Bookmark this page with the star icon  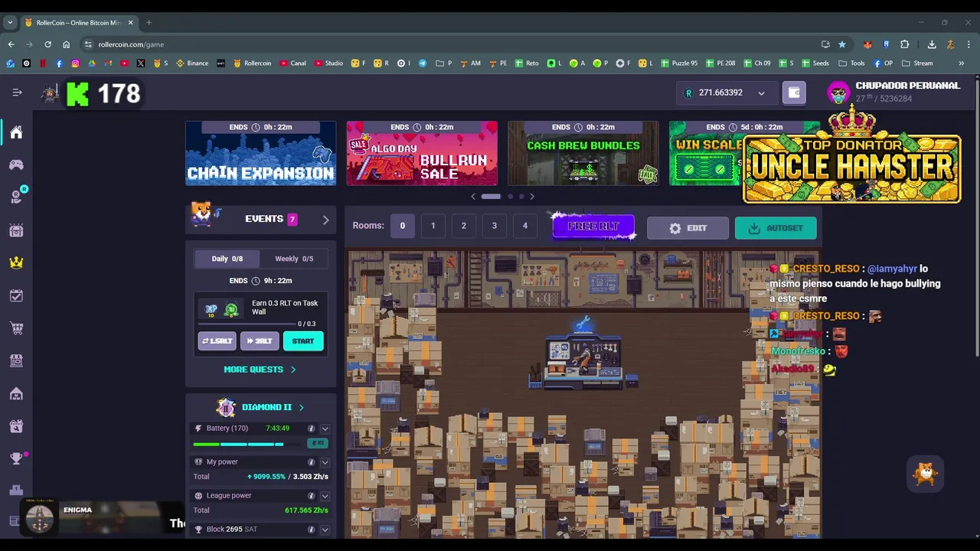coord(842,44)
